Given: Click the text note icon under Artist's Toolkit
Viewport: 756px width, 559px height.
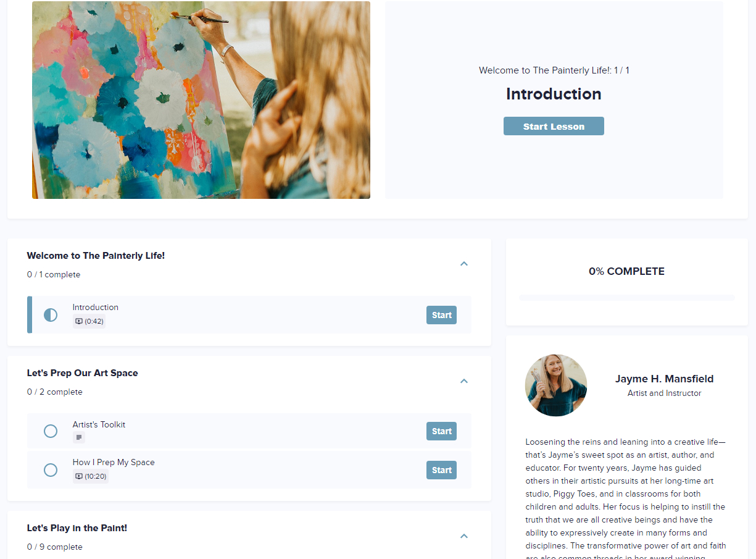Looking at the screenshot, I should [79, 437].
